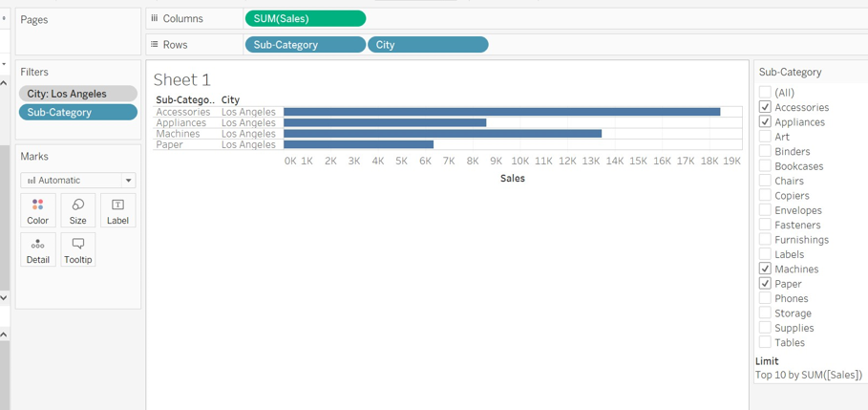Select the Paper sales bar
Viewport: 868px width, 410px height.
pos(358,144)
